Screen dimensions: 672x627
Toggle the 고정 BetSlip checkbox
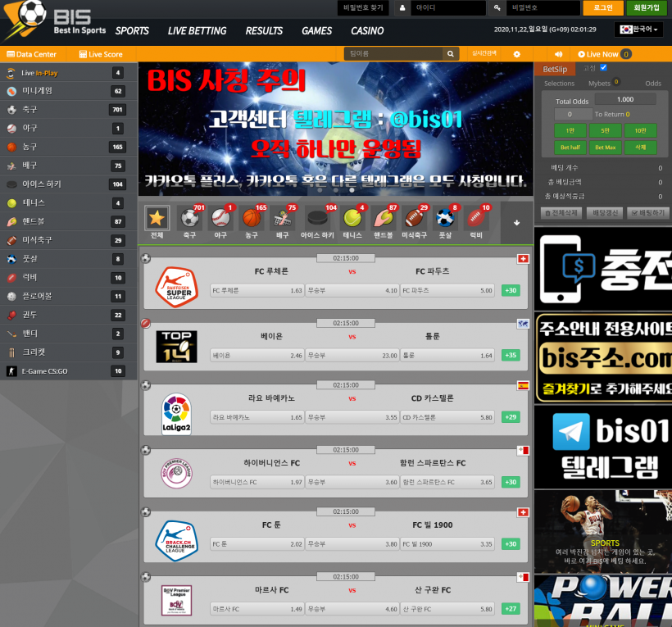603,68
